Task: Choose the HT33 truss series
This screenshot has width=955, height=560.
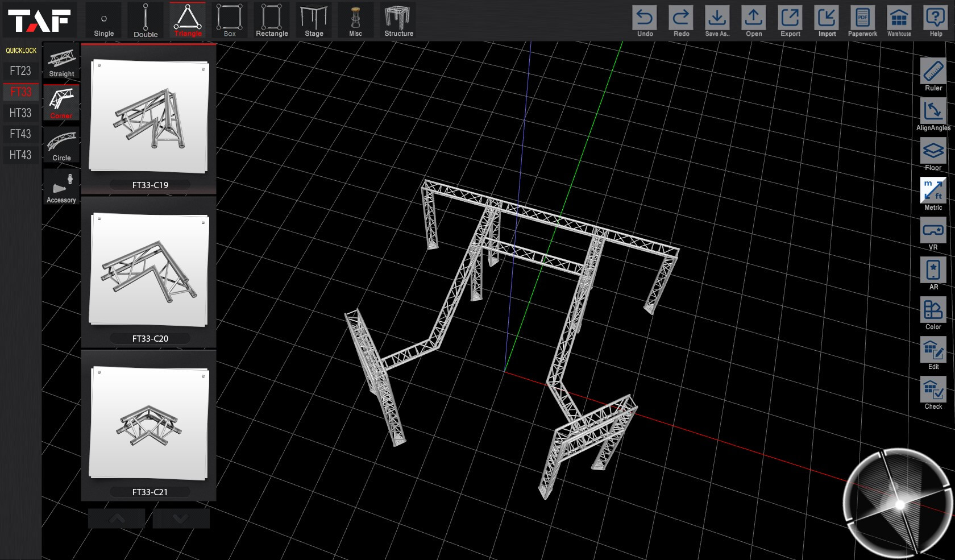Action: pyautogui.click(x=20, y=113)
